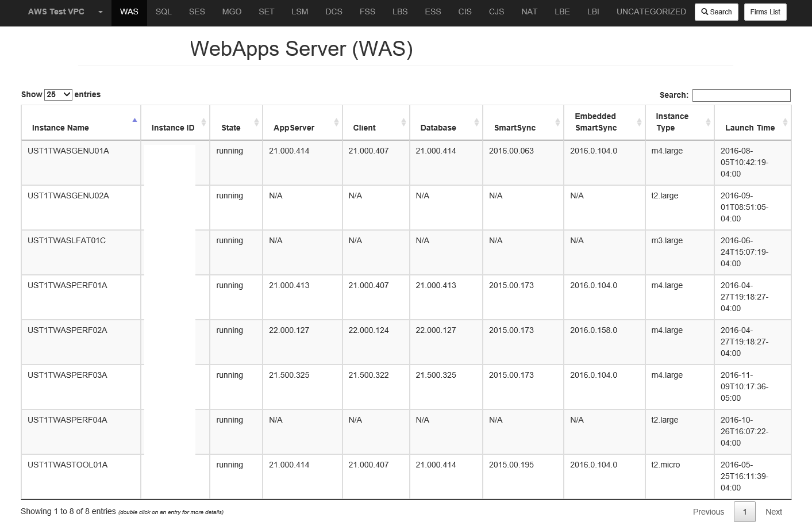Click inside the Search text field
This screenshot has height=529, width=812.
[741, 95]
